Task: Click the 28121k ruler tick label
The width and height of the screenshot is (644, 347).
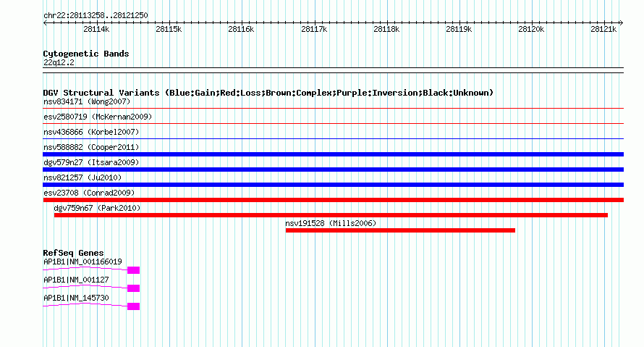Action: 603,29
